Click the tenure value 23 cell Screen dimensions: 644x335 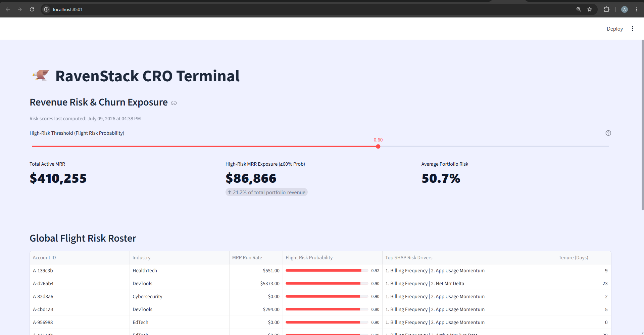pos(583,284)
